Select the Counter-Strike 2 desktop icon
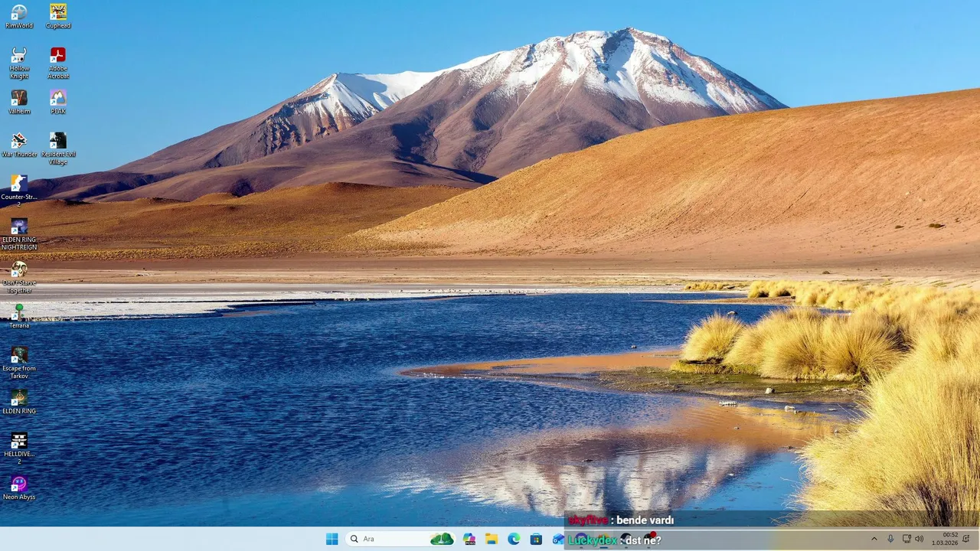The image size is (980, 551). coord(19,191)
